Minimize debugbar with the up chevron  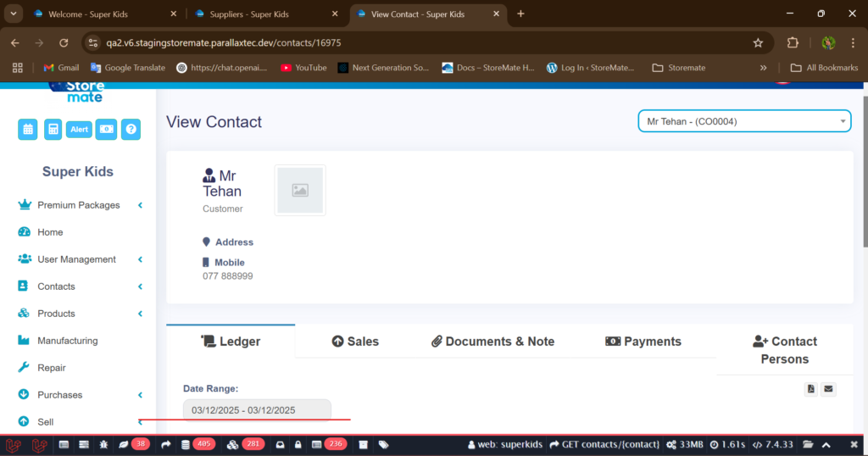pyautogui.click(x=826, y=444)
